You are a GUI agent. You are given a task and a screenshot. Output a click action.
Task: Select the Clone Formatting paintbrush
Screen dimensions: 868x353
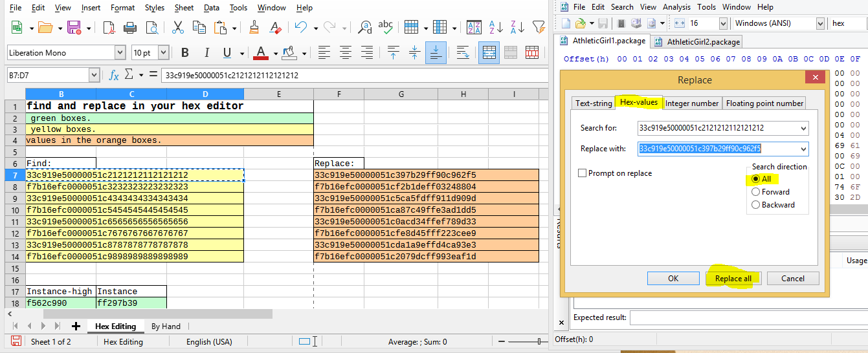coord(254,28)
